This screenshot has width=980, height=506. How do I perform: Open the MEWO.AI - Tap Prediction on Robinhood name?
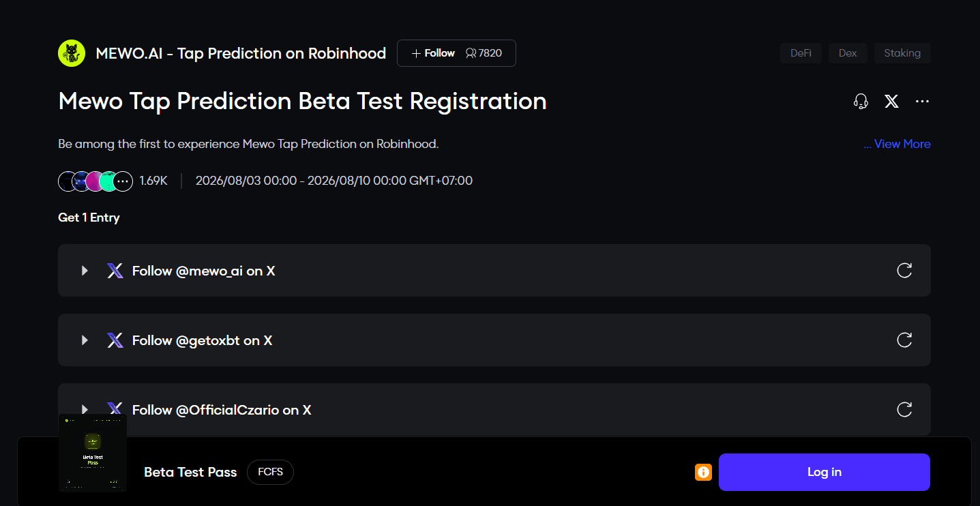tap(241, 53)
